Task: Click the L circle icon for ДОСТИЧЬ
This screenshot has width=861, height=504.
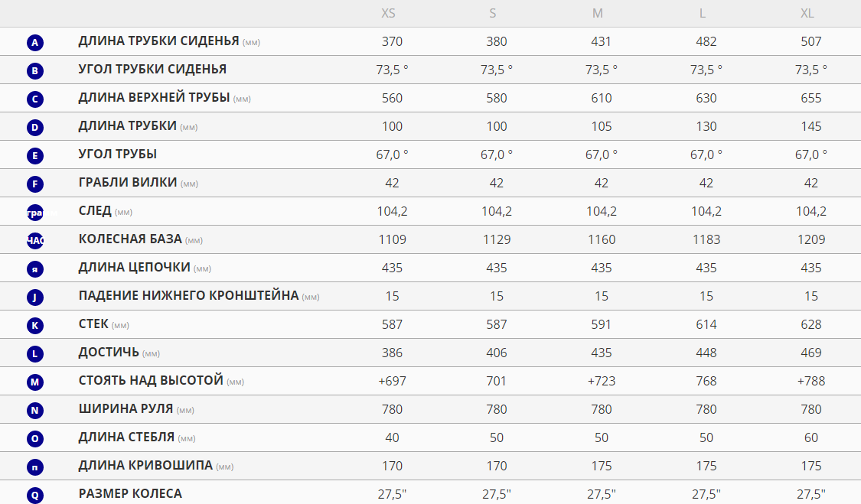Action: point(35,353)
